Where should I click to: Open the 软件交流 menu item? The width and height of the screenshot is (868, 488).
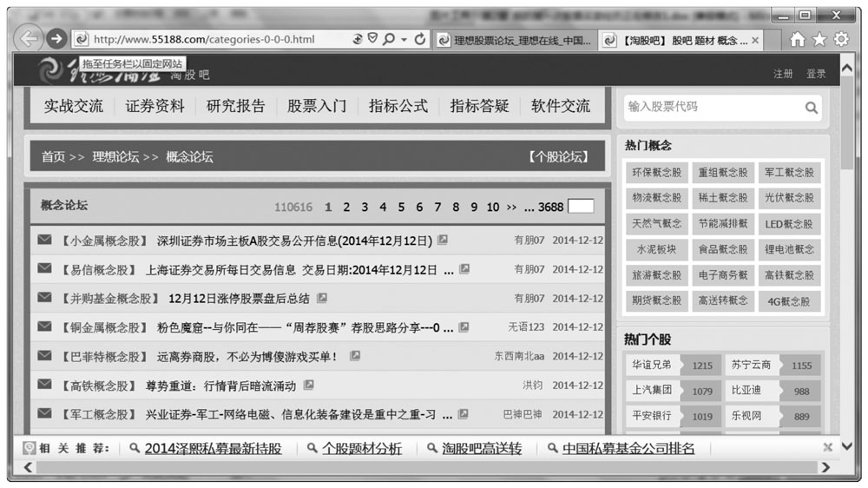560,106
